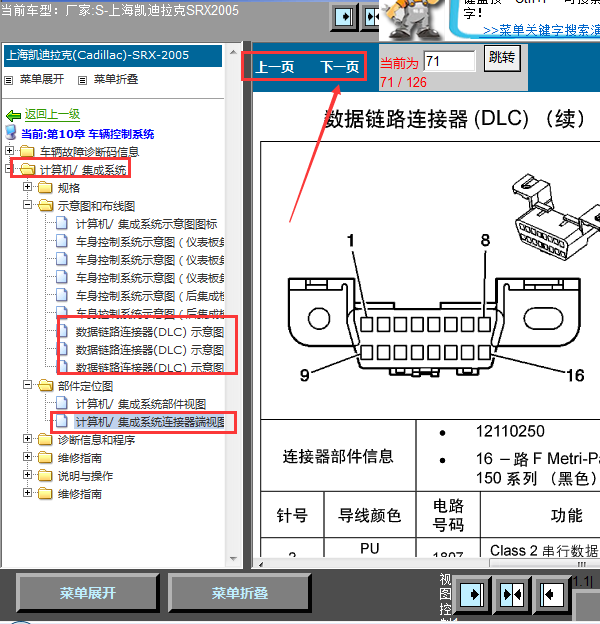Select 计算机/集成系统连接器端视图 document
Image resolution: width=600 pixels, height=624 pixels.
tap(150, 422)
